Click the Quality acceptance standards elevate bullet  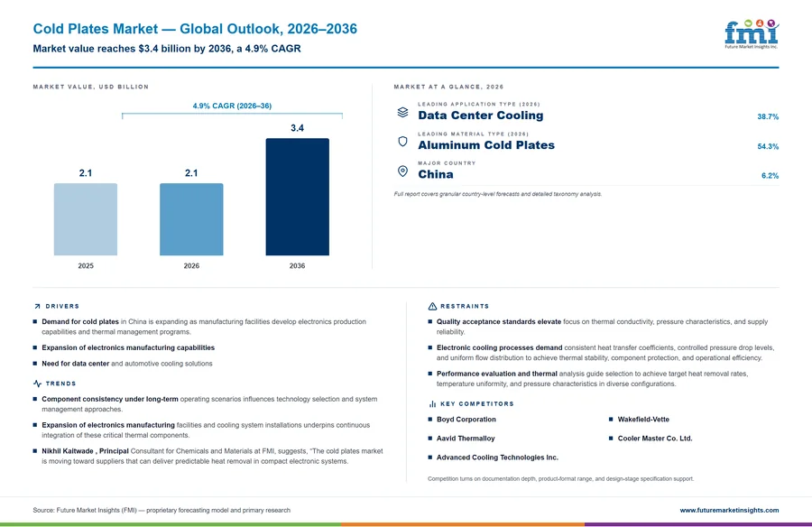[x=598, y=327]
